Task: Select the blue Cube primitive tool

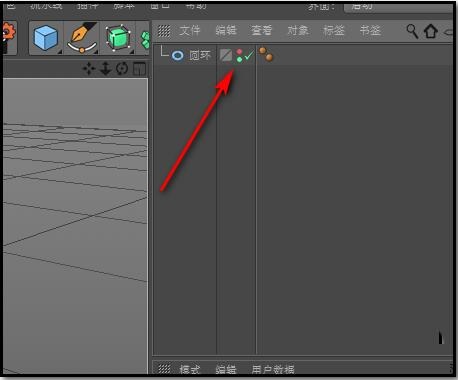Action: [46, 38]
